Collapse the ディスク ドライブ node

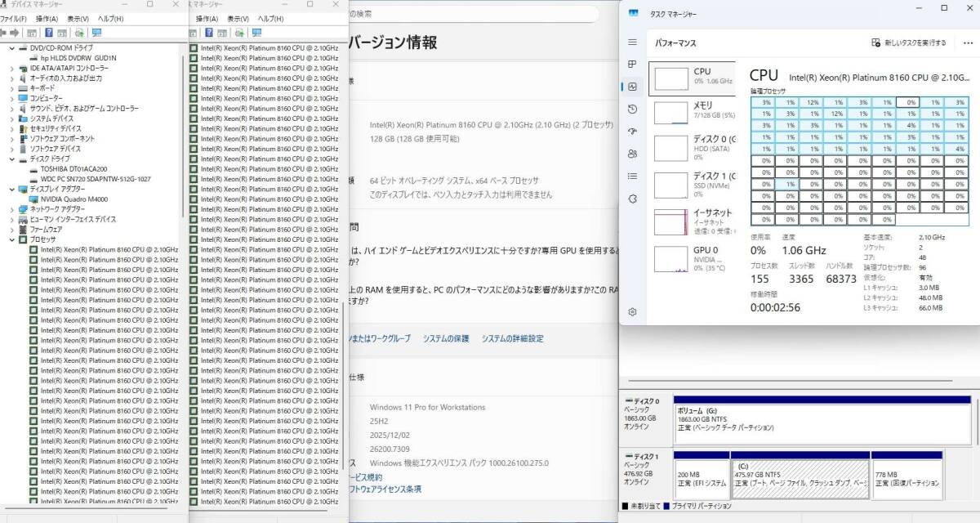[11, 159]
